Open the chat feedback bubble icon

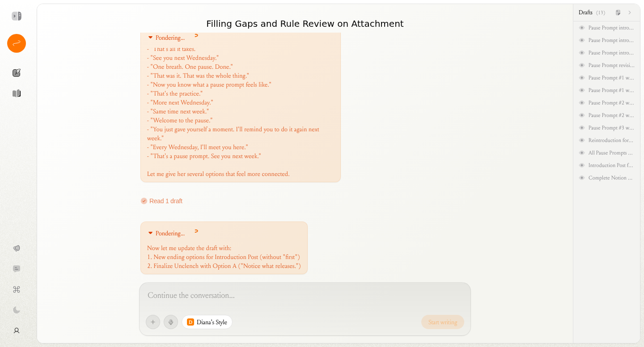[x=17, y=269]
